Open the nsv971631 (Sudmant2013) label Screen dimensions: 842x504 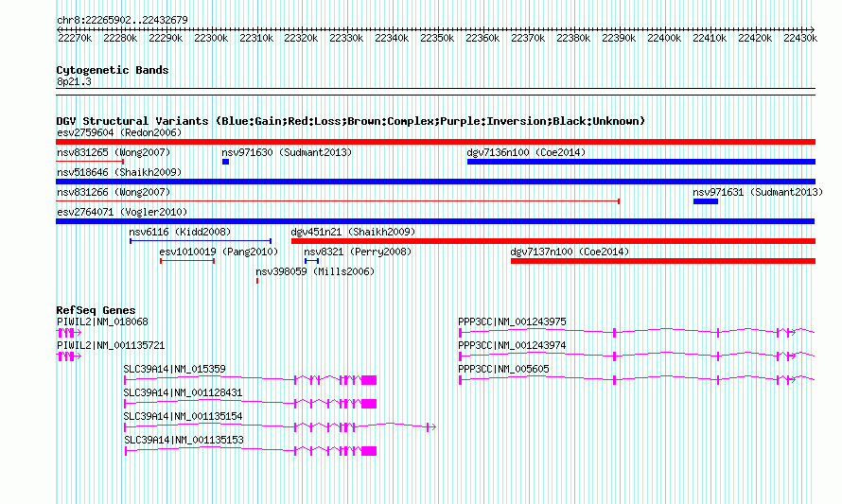[x=758, y=192]
